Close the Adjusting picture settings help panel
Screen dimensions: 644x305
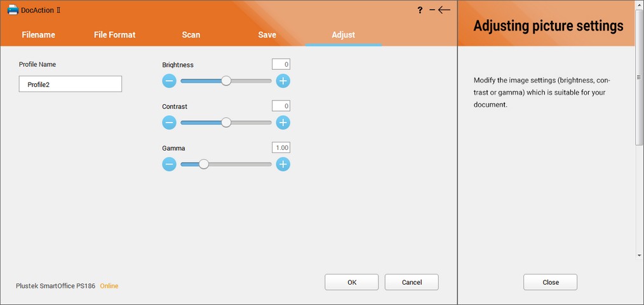(x=550, y=282)
